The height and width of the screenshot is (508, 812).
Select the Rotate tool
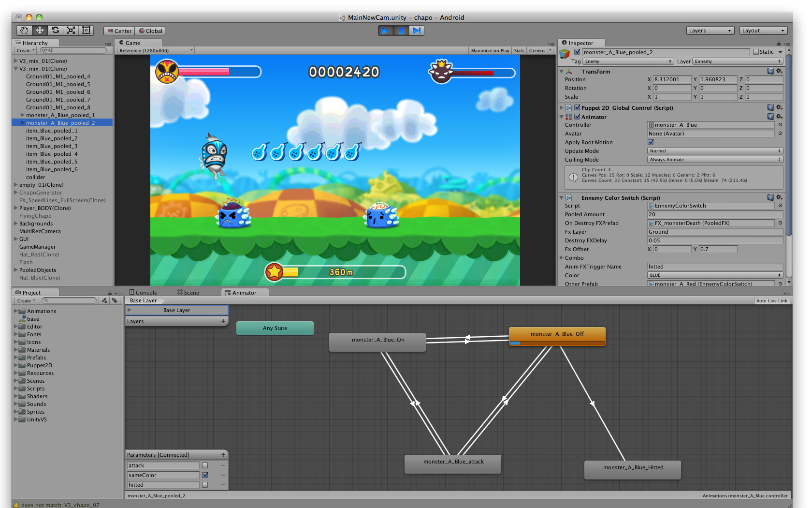click(x=55, y=30)
